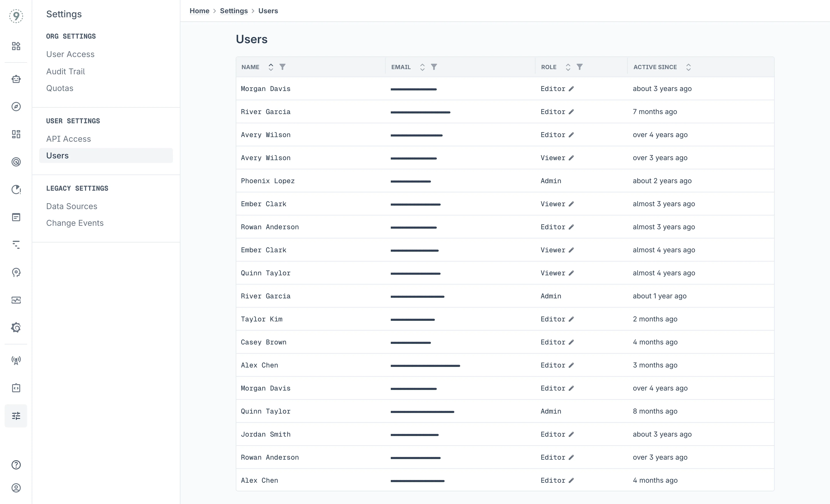Sort table by the Role column
Viewport: 830px width, 504px height.
[x=568, y=67]
